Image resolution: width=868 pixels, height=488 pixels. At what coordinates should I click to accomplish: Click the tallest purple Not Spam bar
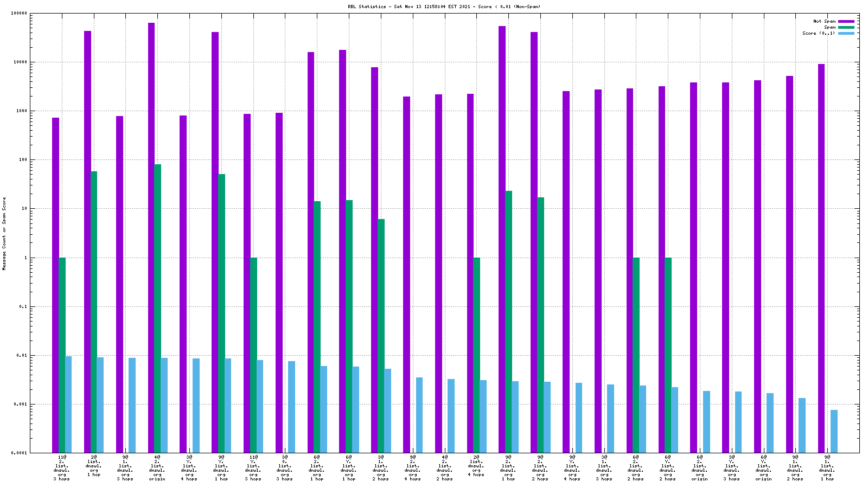pyautogui.click(x=151, y=237)
